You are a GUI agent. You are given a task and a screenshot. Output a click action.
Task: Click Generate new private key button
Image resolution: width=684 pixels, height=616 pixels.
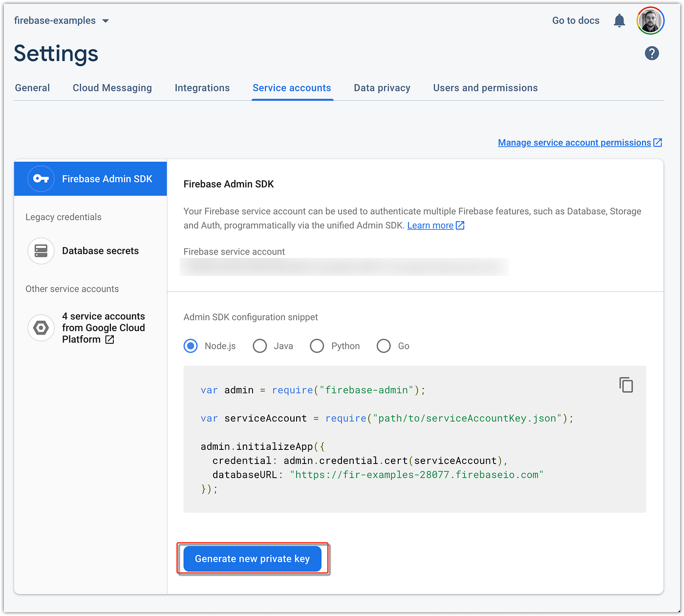pos(253,559)
